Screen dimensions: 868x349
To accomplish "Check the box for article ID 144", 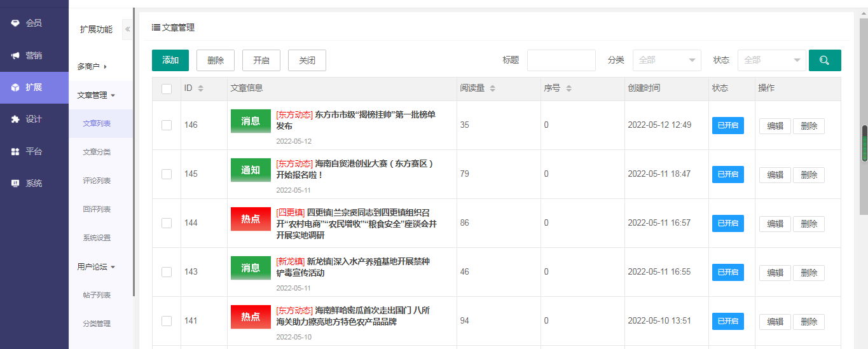I will point(167,223).
